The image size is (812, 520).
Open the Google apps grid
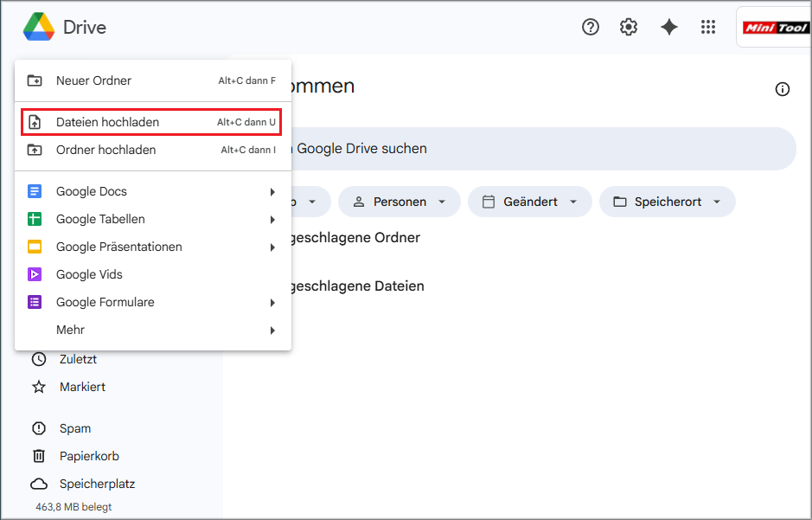708,27
